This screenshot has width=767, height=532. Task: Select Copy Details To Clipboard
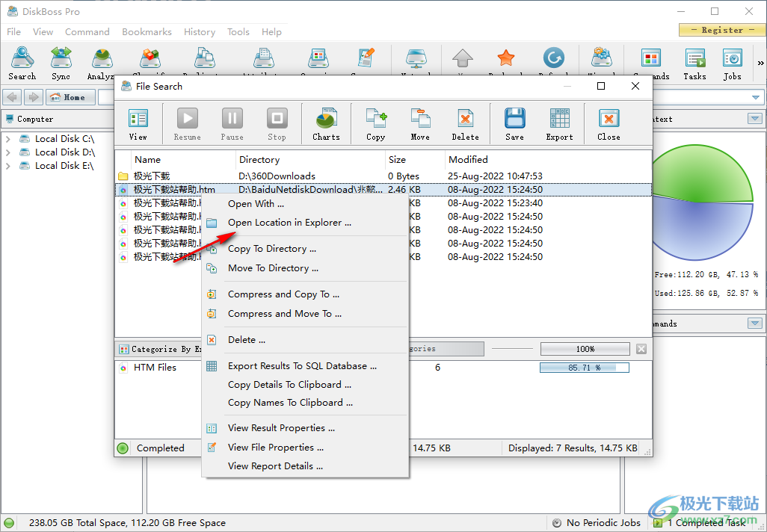(x=305, y=385)
